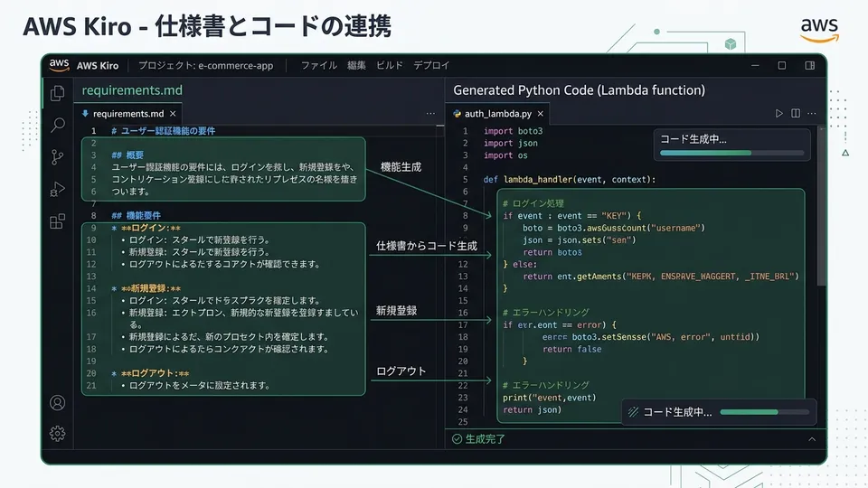Open the ファイル menu
The image size is (868, 488).
click(319, 65)
